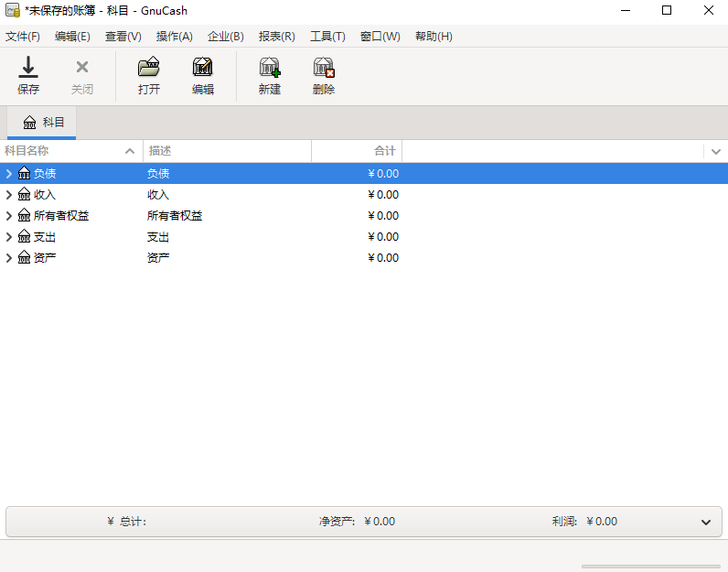The image size is (728, 572).
Task: Click the bank icon beside 资产
Action: coord(24,257)
